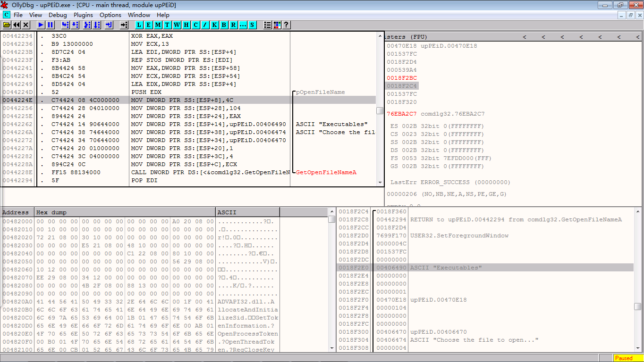Viewport: 644px width, 362px height.
Task: Click the Step into toolbar icon
Action: tap(65, 25)
